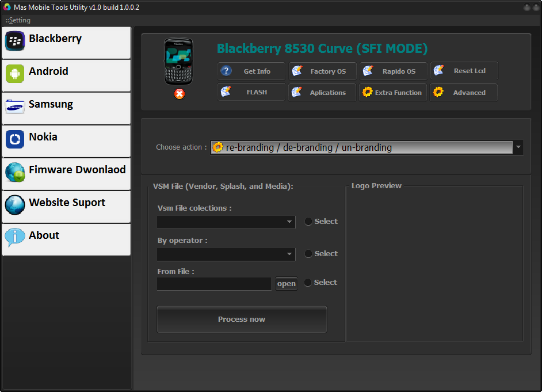Click the Factory OS button
This screenshot has width=542, height=392.
click(x=322, y=71)
